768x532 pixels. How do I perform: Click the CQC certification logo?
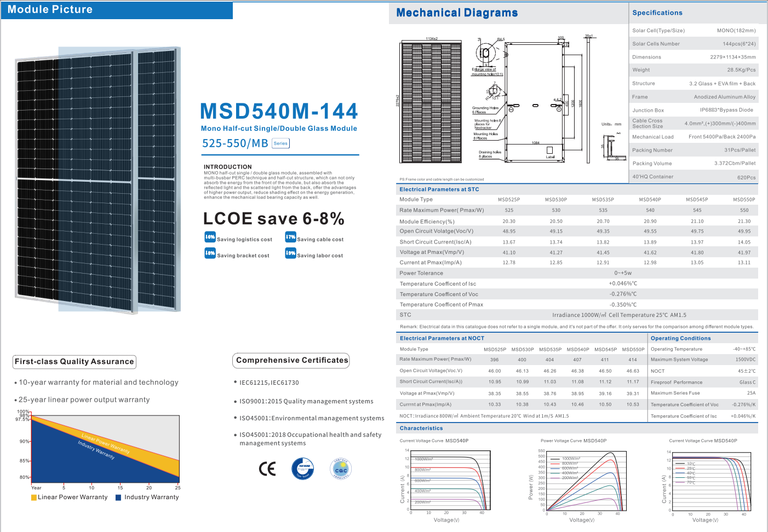[x=341, y=469]
